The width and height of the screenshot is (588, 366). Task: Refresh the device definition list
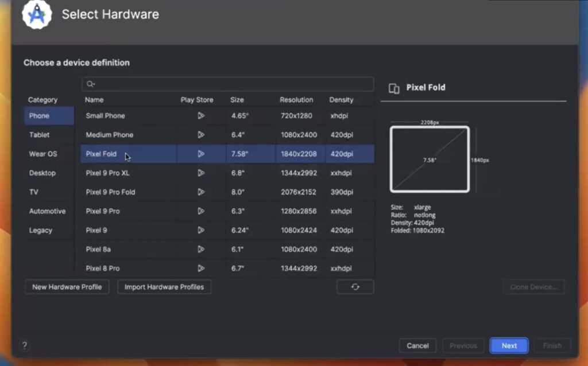[355, 286]
